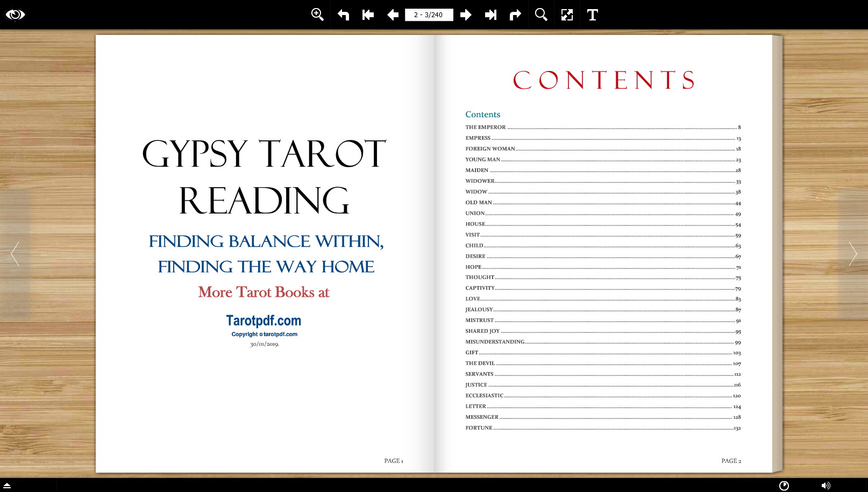Jump to the first page
The image size is (868, 492).
[x=368, y=15]
